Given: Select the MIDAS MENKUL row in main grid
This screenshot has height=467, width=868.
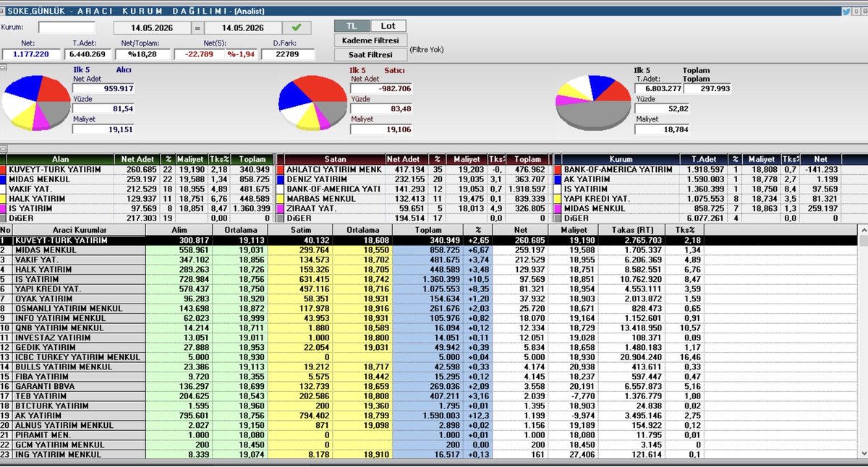Looking at the screenshot, I should click(427, 249).
